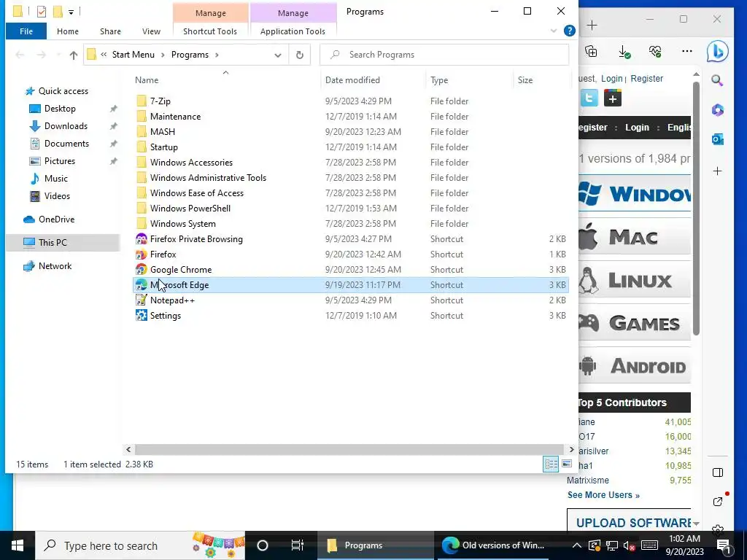Image resolution: width=747 pixels, height=560 pixels.
Task: Click the Linux category banner
Action: click(635, 281)
